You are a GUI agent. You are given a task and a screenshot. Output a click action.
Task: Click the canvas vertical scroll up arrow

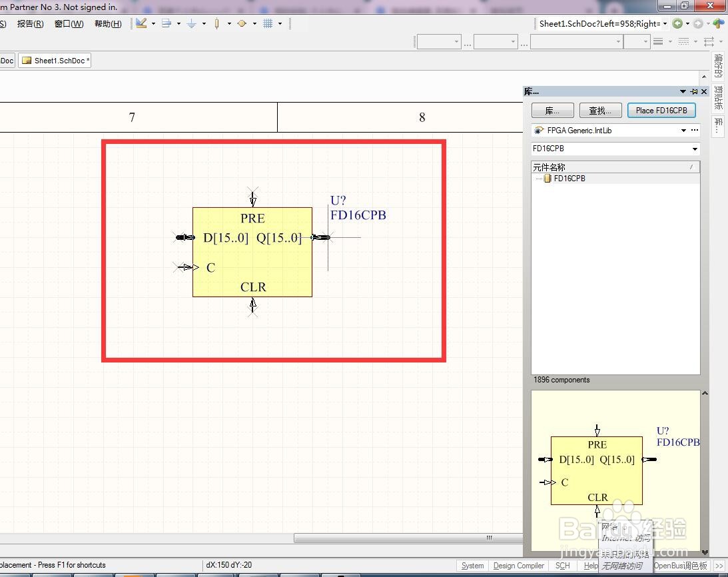coord(704,77)
